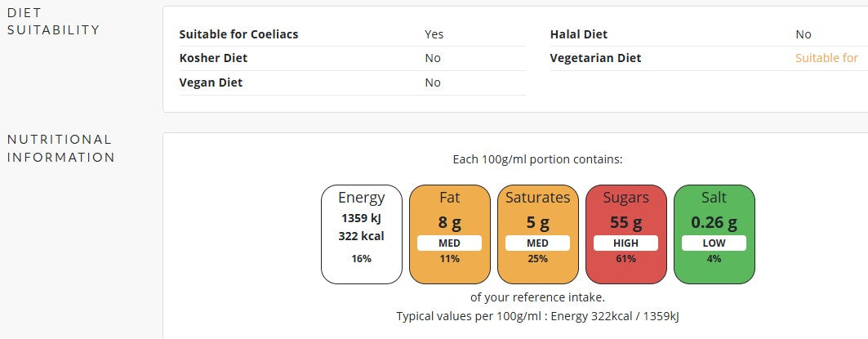Viewport: 868px width, 339px height.
Task: Click the LOW badge in Salt tile
Action: [x=714, y=243]
